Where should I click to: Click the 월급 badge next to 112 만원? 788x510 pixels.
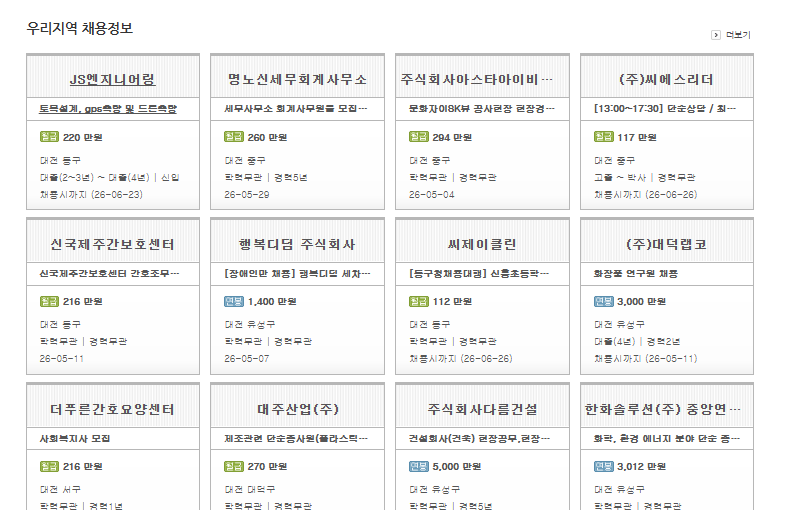tap(419, 301)
